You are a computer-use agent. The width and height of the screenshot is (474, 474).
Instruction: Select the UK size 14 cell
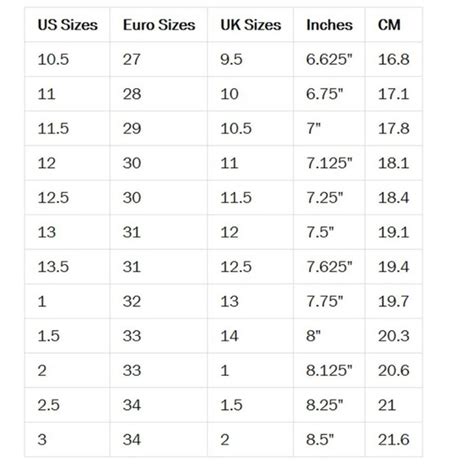click(250, 336)
